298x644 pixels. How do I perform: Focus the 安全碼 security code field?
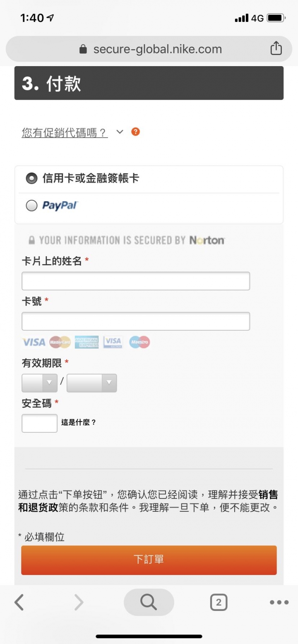click(x=39, y=423)
